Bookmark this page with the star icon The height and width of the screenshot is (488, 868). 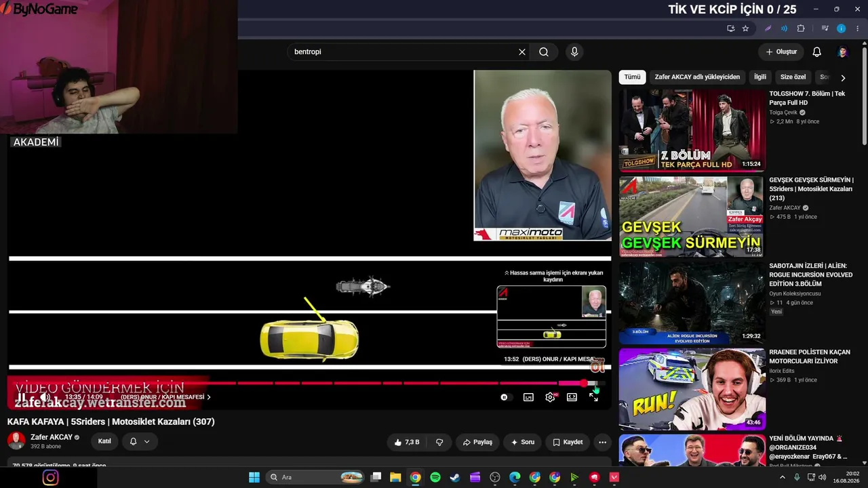coord(745,28)
